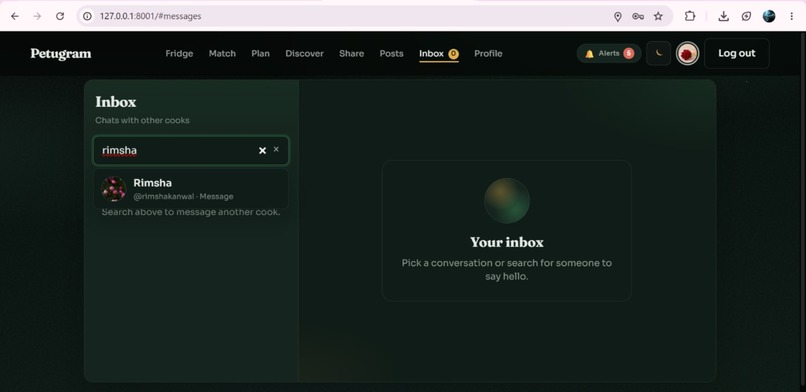Click the browser forward arrow
The height and width of the screenshot is (392, 806).
tap(37, 16)
